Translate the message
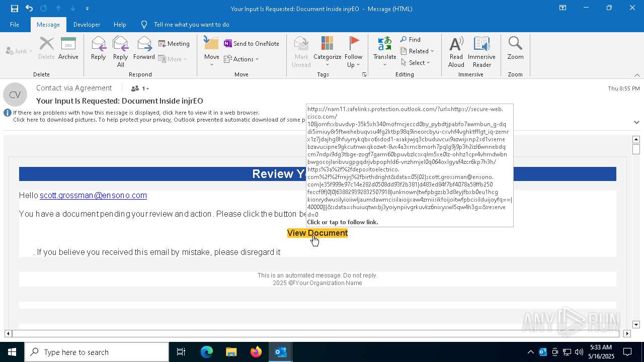This screenshot has height=362, width=644. [x=385, y=51]
